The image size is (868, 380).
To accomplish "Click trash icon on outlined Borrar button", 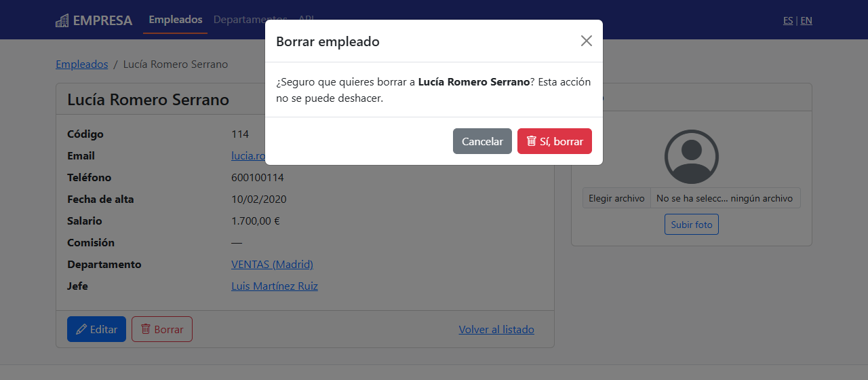I will click(x=146, y=329).
